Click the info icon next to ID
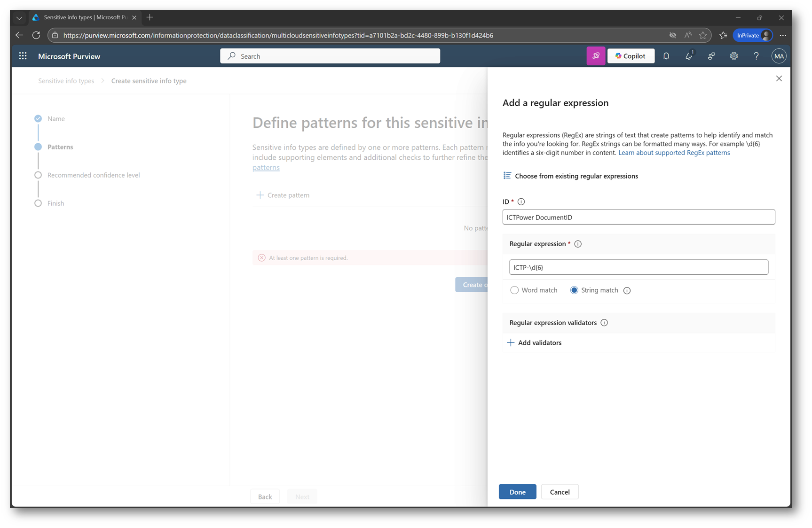The image size is (812, 528). coord(521,202)
